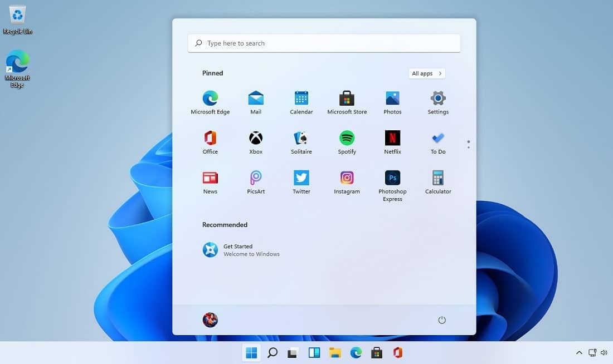Click the Power button in Start menu
613x364 pixels.
(x=442, y=320)
